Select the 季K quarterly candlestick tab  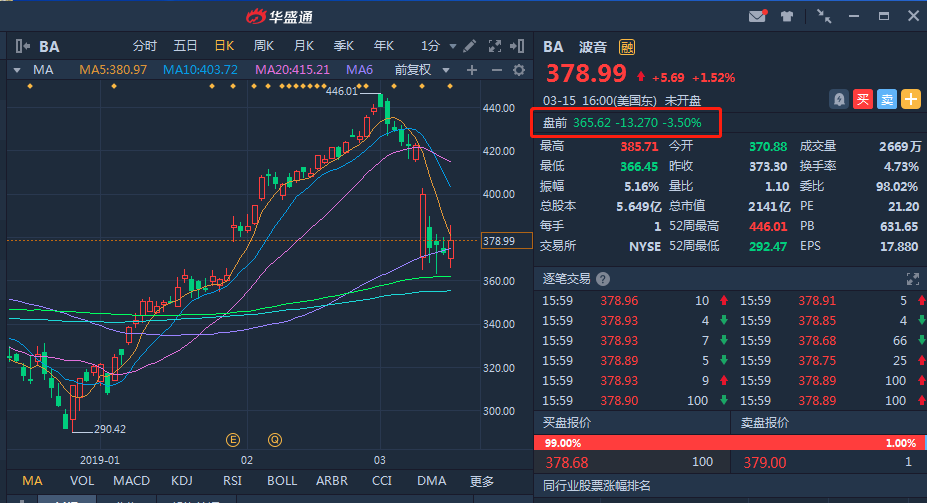coord(343,46)
